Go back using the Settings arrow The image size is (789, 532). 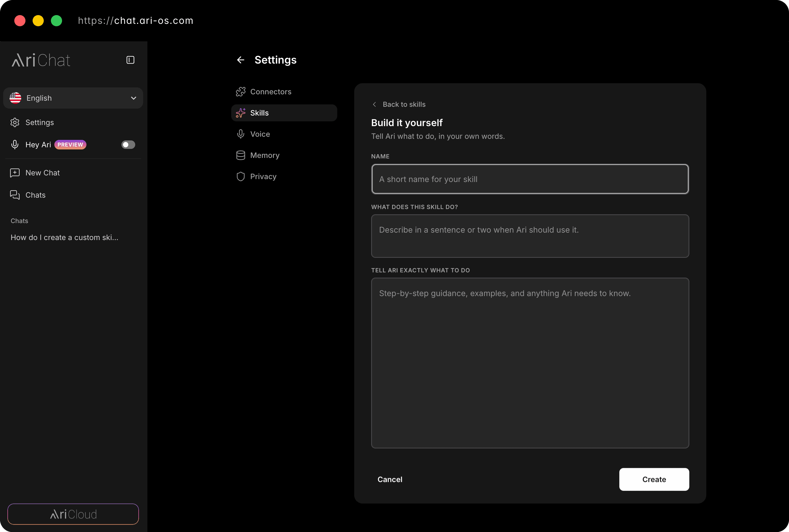tap(241, 60)
